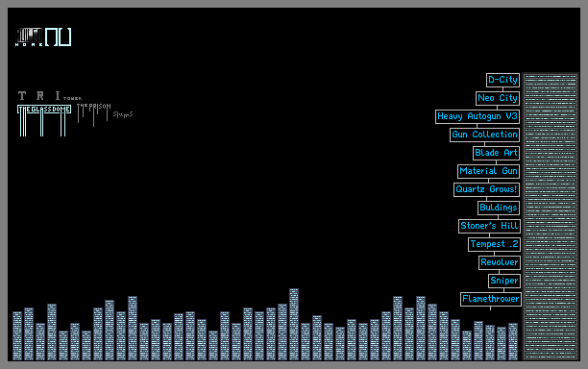Open the Neo City link
588x369 pixels.
point(498,98)
